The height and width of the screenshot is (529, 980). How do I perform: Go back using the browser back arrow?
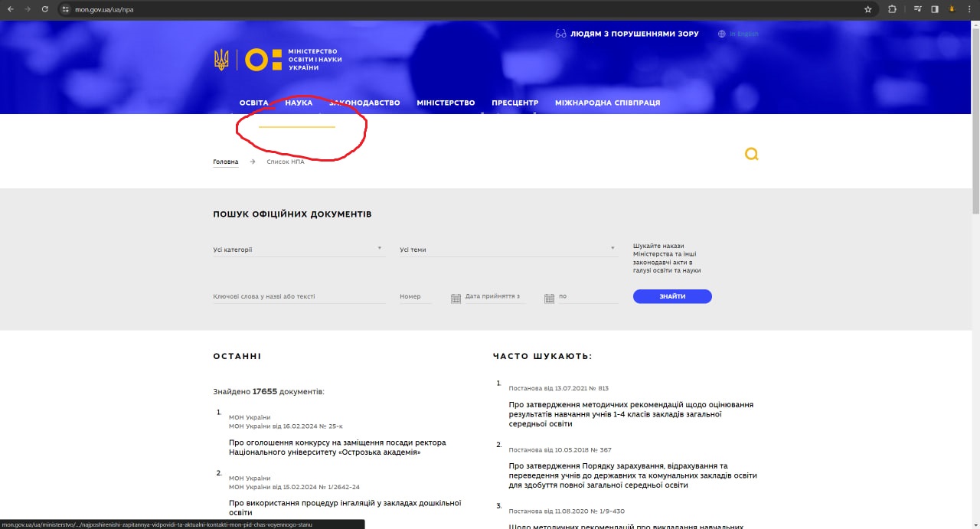point(11,9)
